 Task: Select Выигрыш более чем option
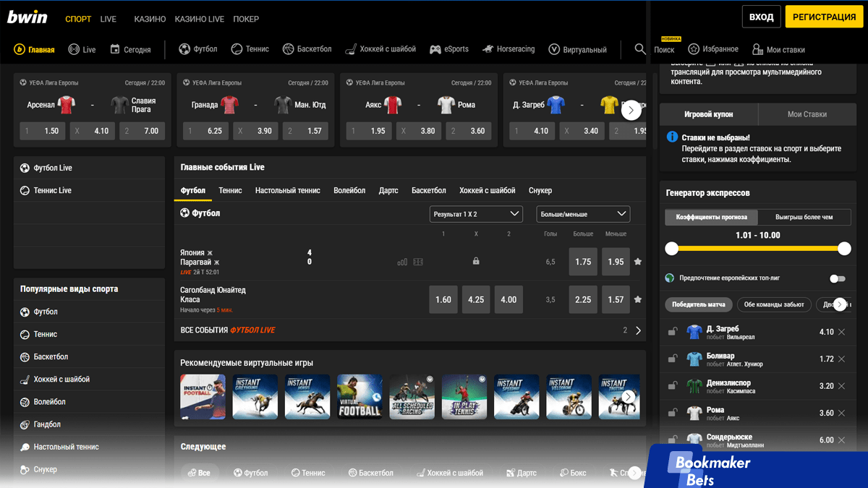(804, 217)
